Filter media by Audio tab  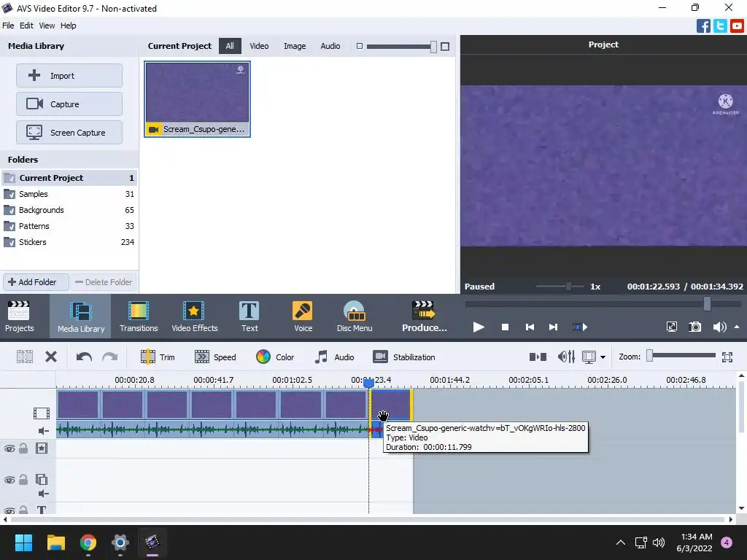tap(330, 46)
